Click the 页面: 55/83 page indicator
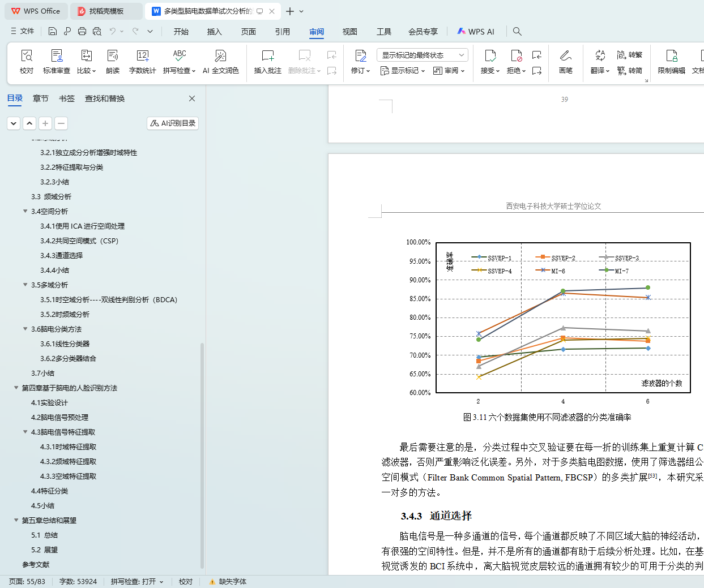Screen dimensions: 704x588 tap(27, 582)
